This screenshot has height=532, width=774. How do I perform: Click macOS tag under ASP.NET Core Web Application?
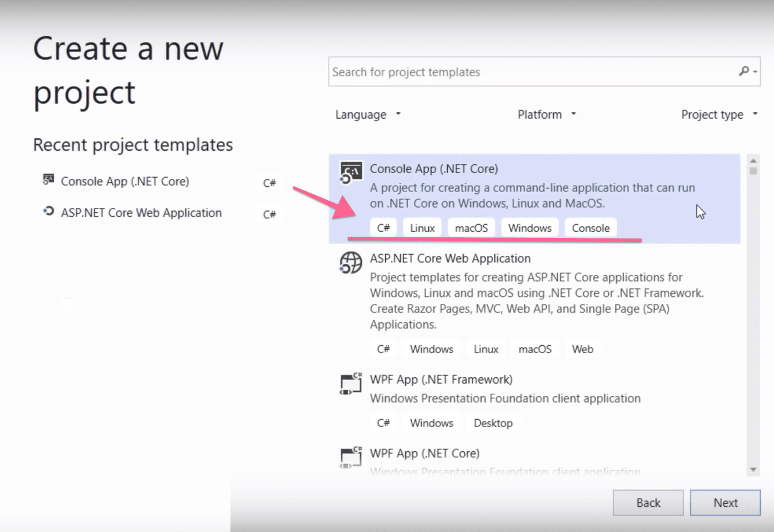click(x=535, y=349)
